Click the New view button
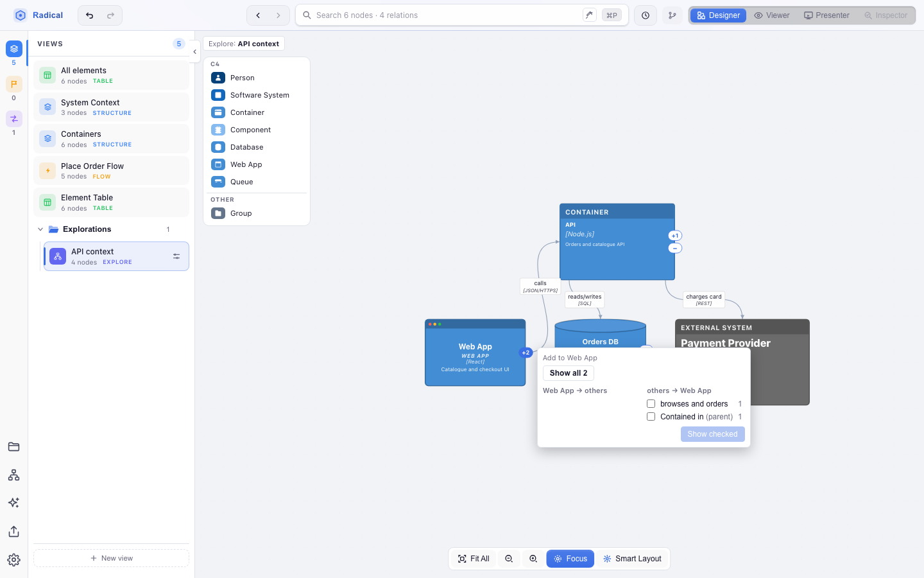Screen dimensions: 924x578 (111, 558)
